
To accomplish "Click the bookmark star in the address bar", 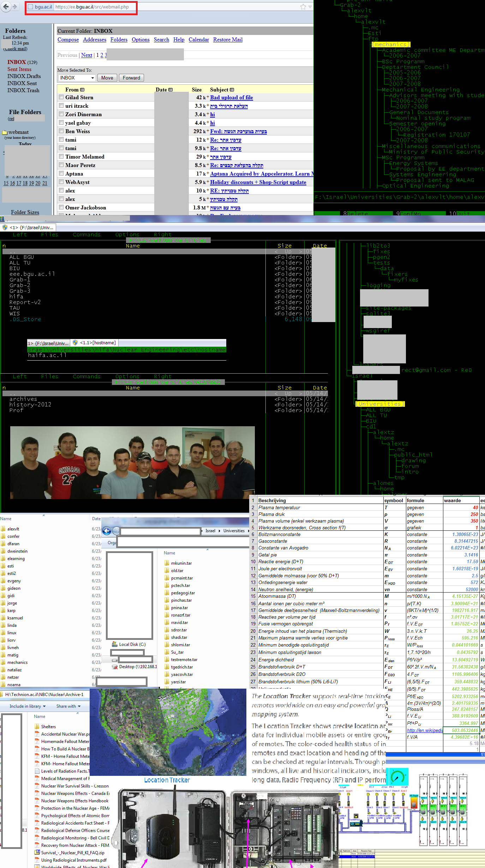I will tap(303, 7).
